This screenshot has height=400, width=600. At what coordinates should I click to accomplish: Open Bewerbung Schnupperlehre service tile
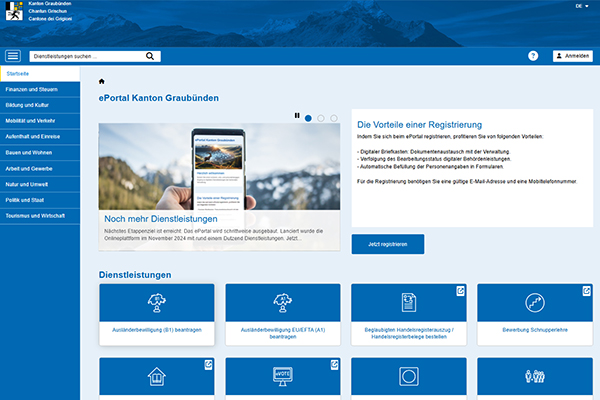tap(535, 314)
